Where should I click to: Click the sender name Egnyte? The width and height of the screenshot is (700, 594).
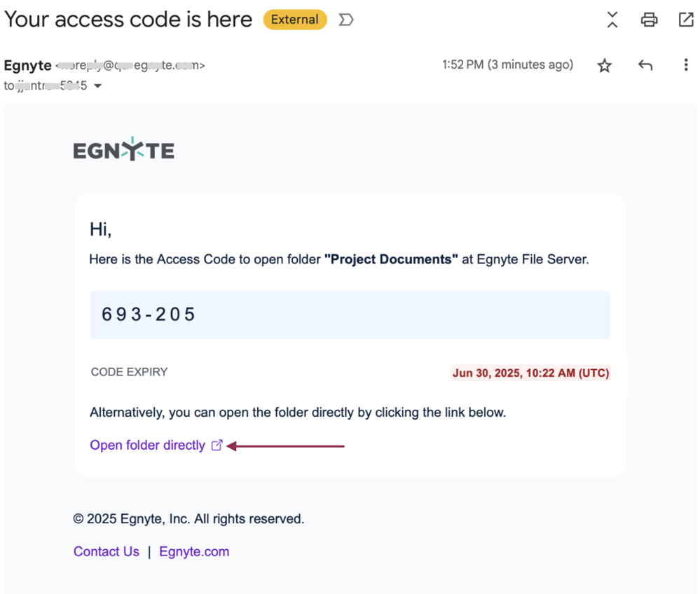pyautogui.click(x=28, y=66)
